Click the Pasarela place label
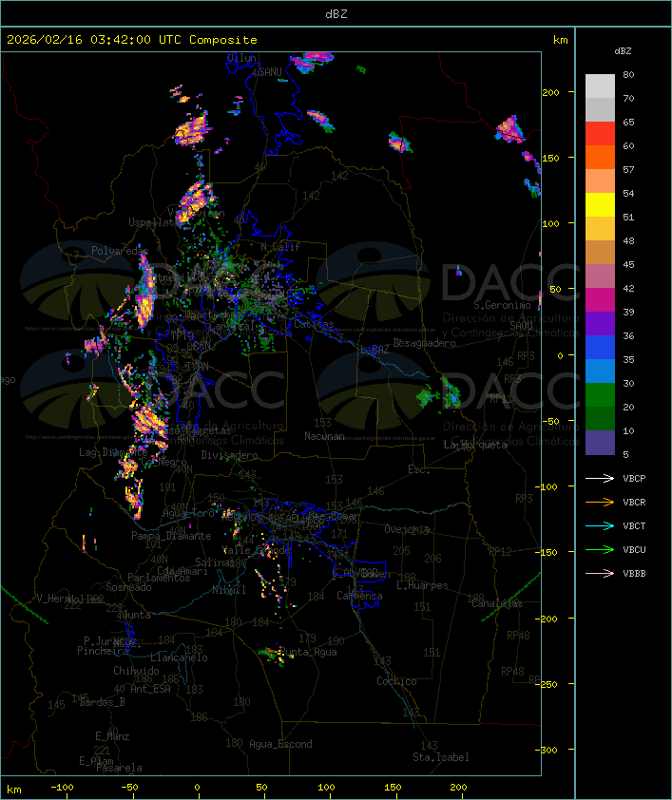This screenshot has height=800, width=672. point(119,768)
